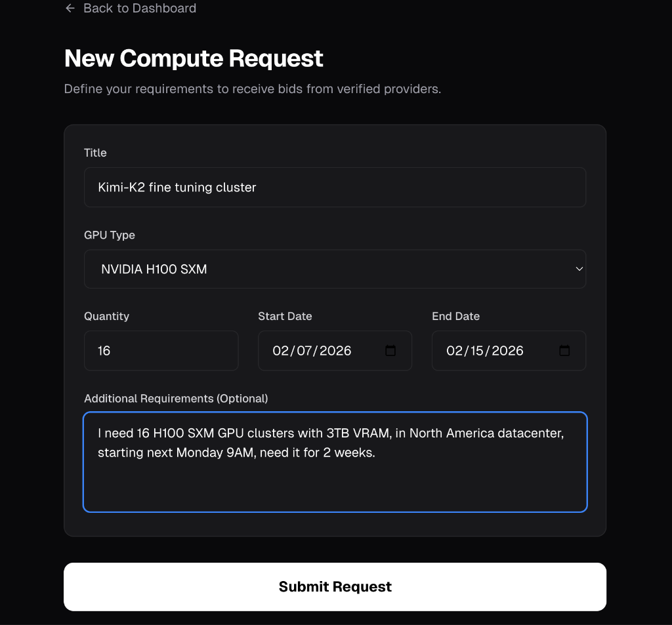Click the Quantity field showing 16
This screenshot has width=672, height=625.
coord(161,351)
